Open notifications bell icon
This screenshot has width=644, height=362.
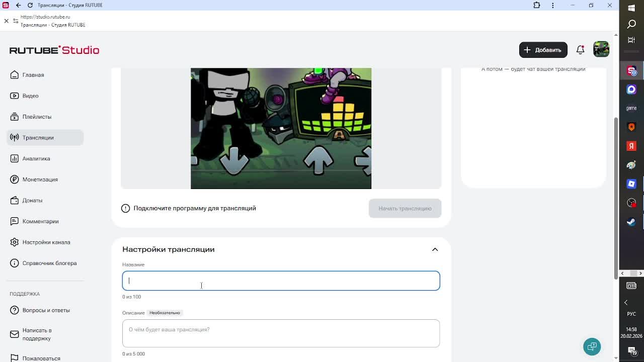(x=580, y=50)
